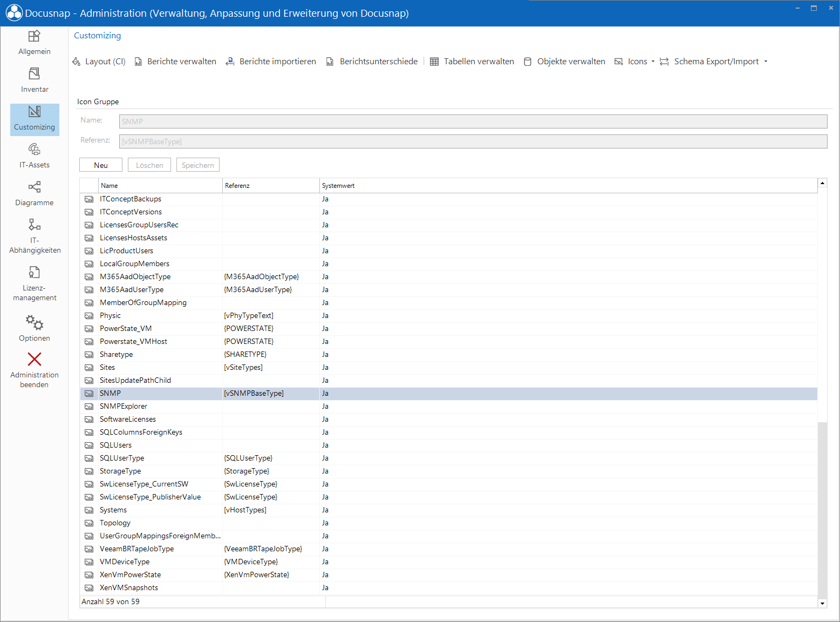Sort by the Referenz column header

[x=271, y=186]
